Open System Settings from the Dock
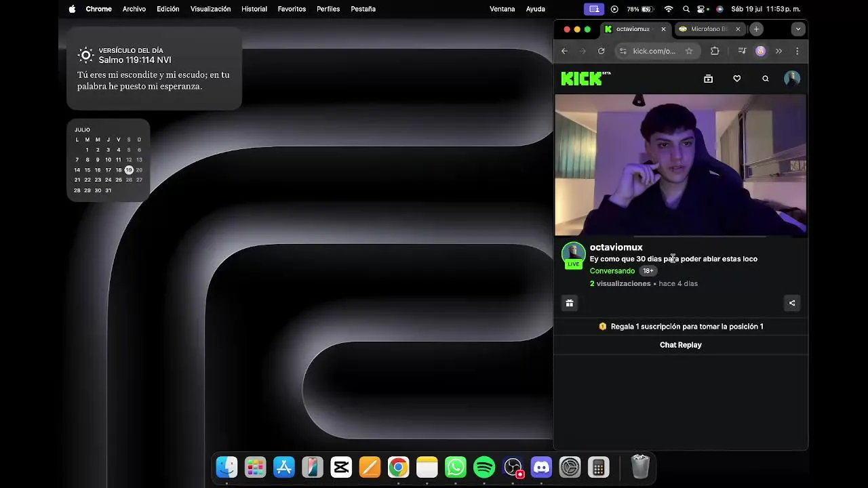This screenshot has height=488, width=868. click(570, 467)
